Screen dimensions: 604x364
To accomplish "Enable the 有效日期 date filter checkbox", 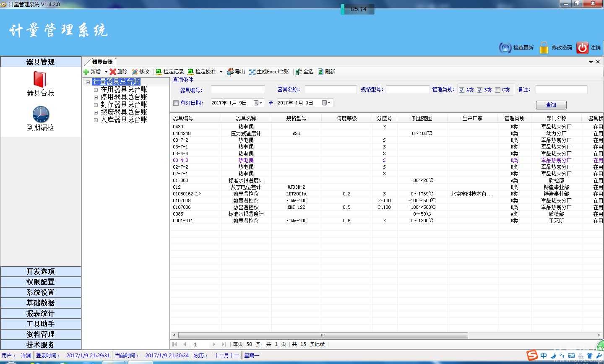I will pos(176,103).
